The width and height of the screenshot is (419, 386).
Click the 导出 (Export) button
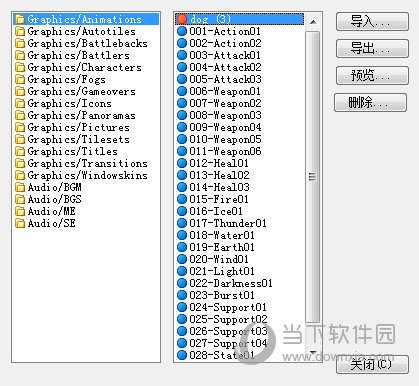pos(372,49)
